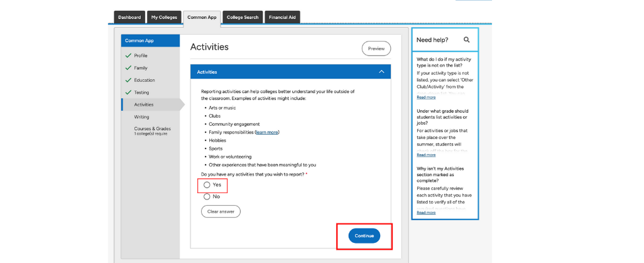Screen dimensions: 644x263
Task: Go to the College Search tab
Action: 243,17
